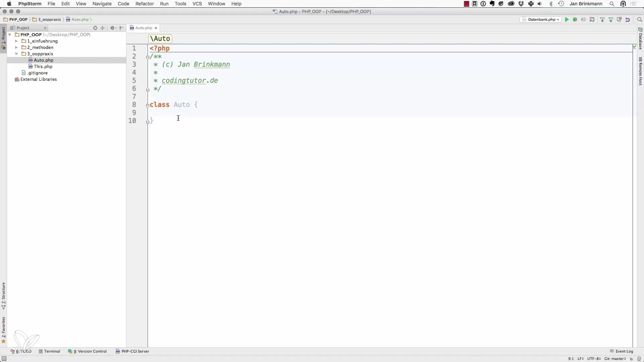Image resolution: width=644 pixels, height=362 pixels.
Task: Click the PHP_OOP breadcrumb in navigation bar
Action: [15, 19]
